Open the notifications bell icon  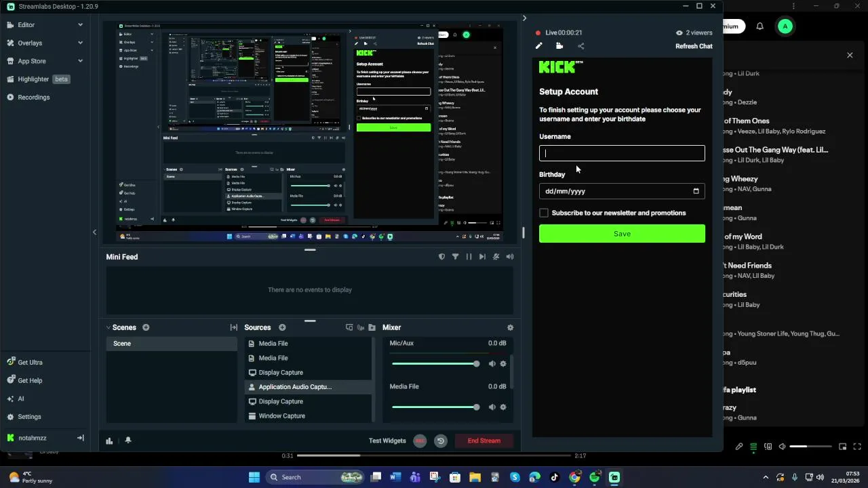click(x=128, y=441)
